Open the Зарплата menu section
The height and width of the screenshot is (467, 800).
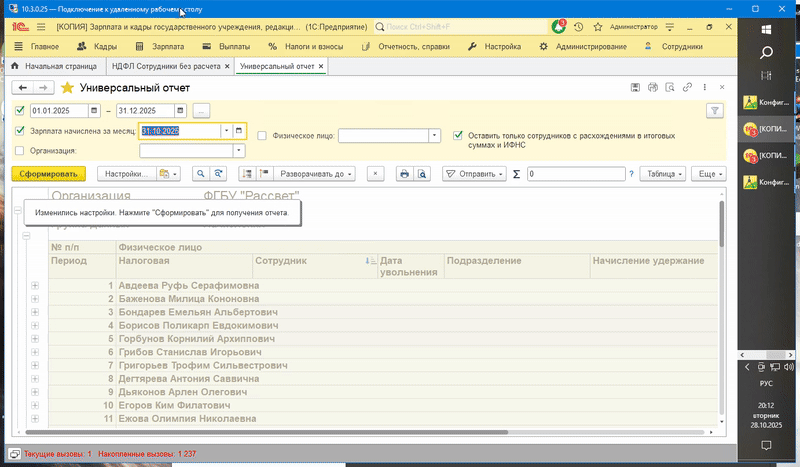[x=160, y=46]
